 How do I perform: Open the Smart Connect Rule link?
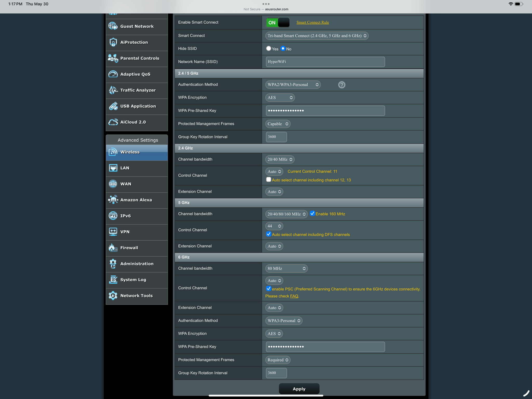point(312,22)
